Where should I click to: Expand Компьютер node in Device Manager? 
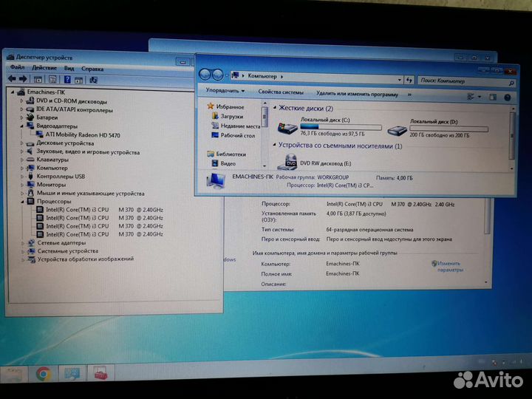(22, 168)
